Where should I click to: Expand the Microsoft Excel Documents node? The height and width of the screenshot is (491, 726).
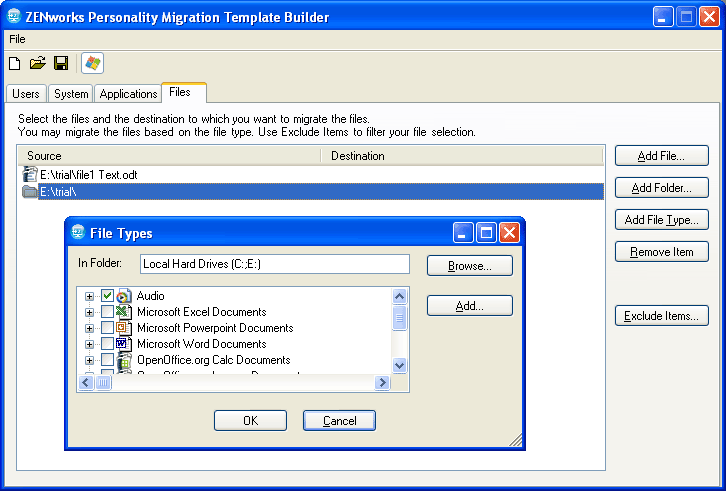pyautogui.click(x=90, y=312)
